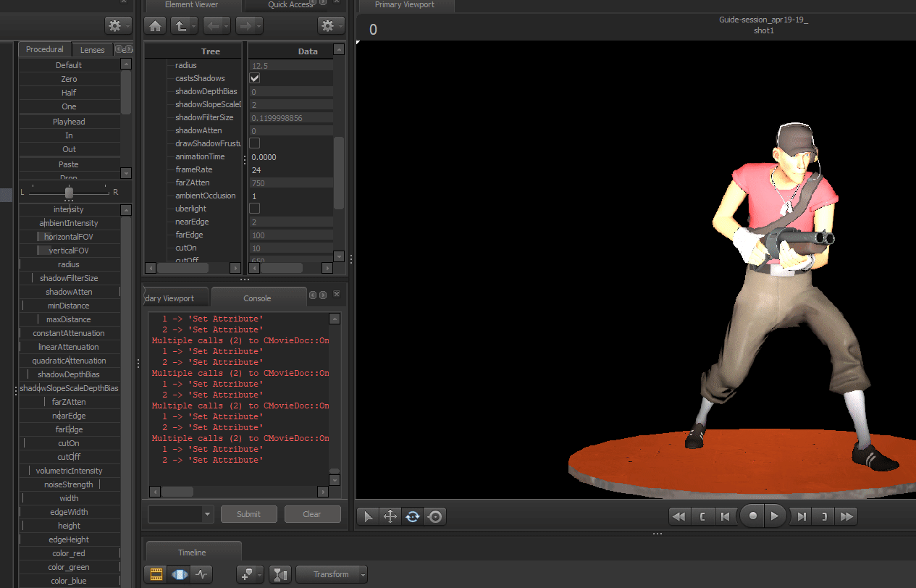916x588 pixels.
Task: Open the console command combo box
Action: tap(181, 514)
